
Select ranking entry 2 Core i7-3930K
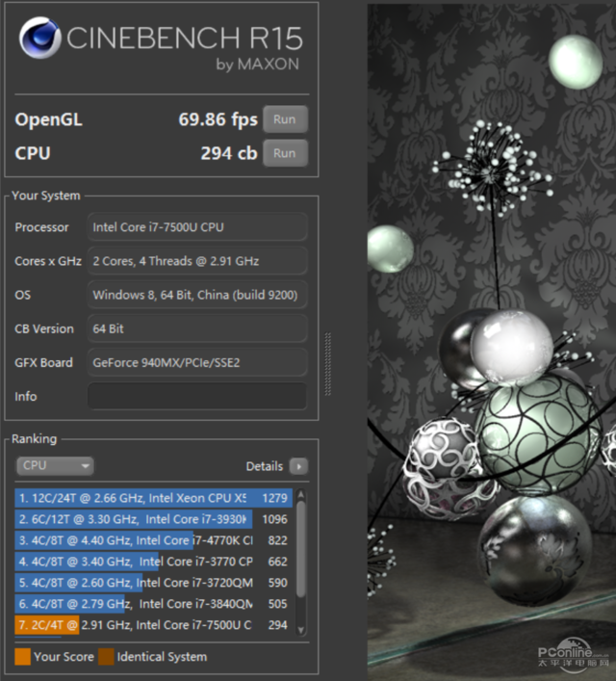(x=153, y=519)
